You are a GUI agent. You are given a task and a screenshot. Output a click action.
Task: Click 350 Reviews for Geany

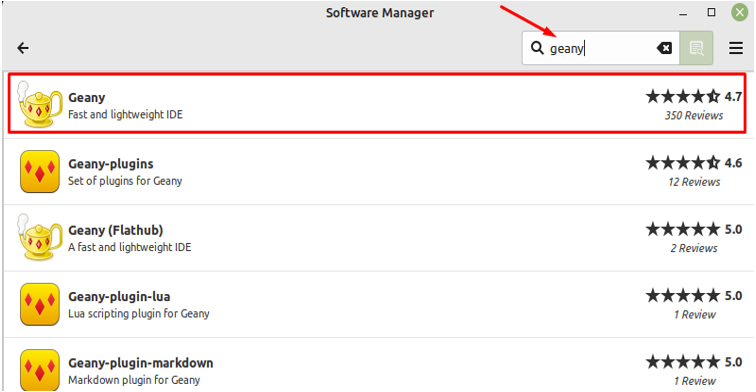694,115
